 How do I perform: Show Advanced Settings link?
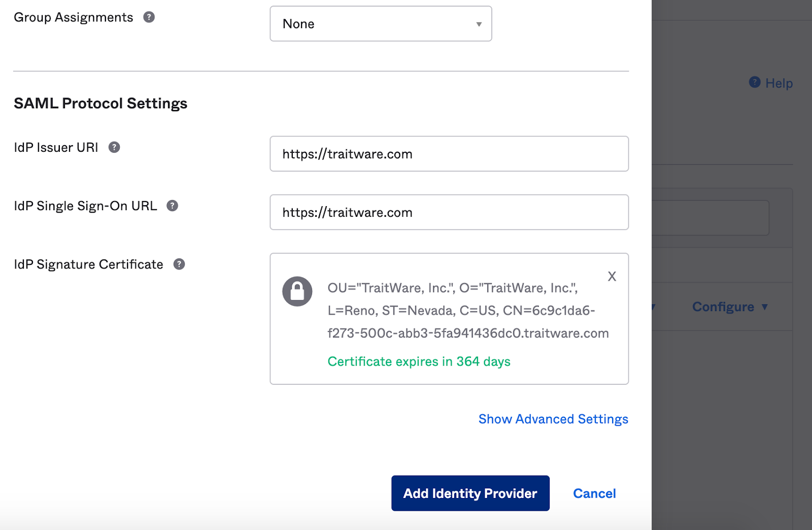(x=553, y=419)
